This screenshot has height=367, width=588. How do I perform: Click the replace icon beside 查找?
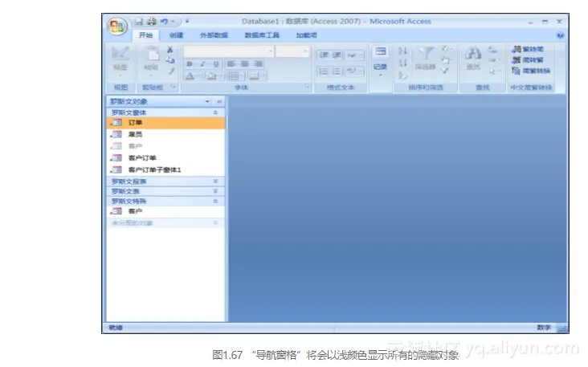[492, 50]
